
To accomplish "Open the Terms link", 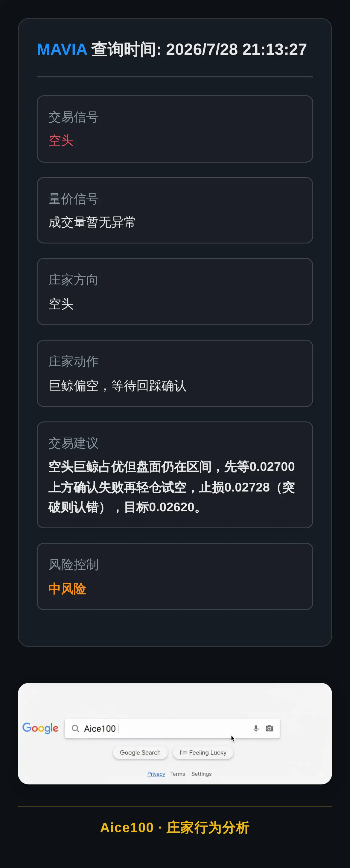I will point(178,774).
